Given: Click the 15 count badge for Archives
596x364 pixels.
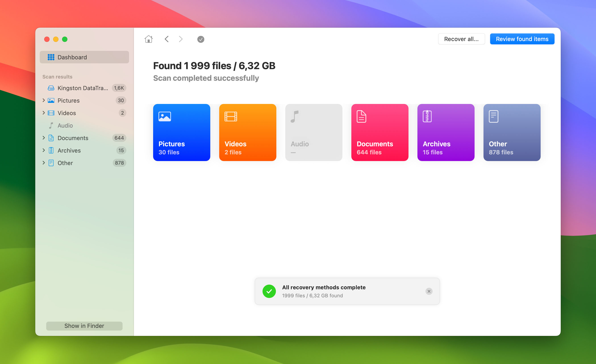Looking at the screenshot, I should 121,150.
